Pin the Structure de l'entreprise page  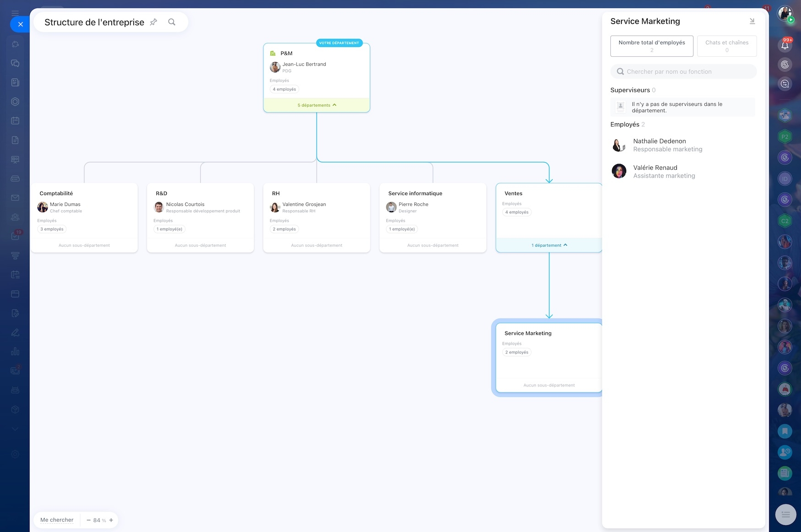(154, 22)
